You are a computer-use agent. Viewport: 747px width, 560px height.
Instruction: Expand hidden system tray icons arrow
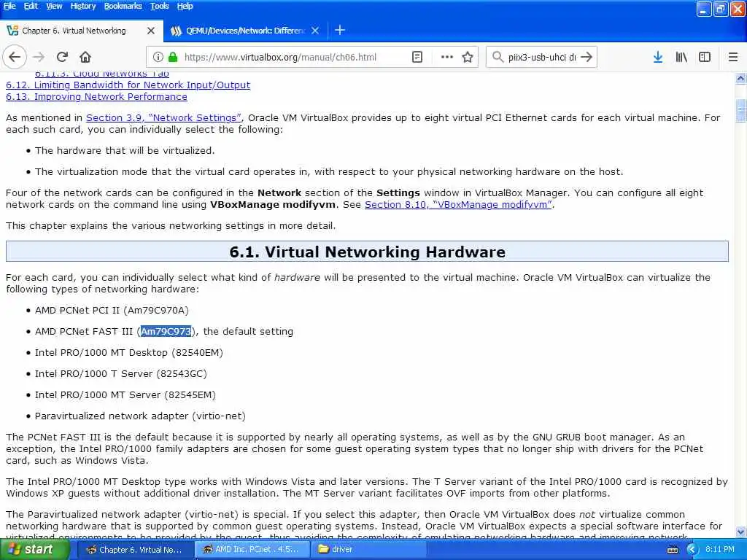pyautogui.click(x=692, y=550)
